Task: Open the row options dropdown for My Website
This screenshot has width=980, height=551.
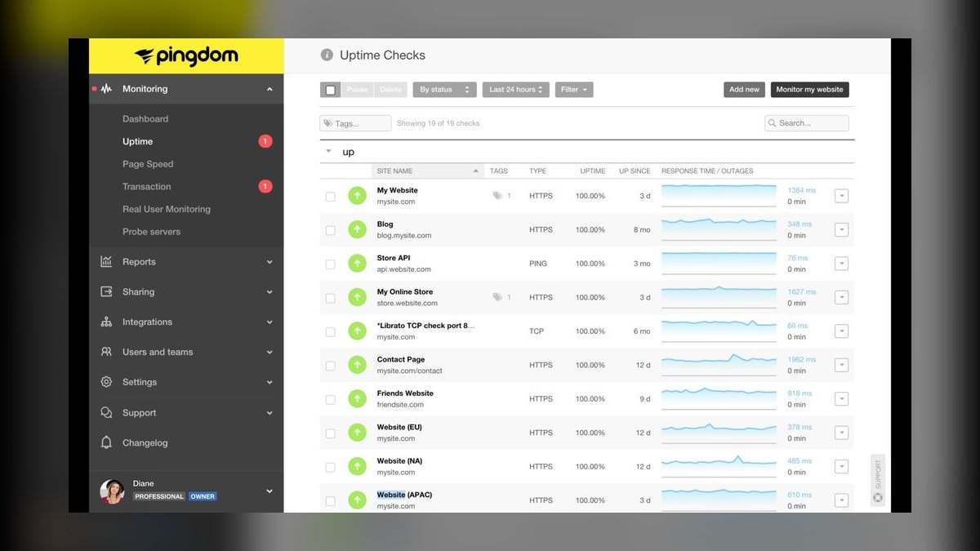Action: click(842, 196)
